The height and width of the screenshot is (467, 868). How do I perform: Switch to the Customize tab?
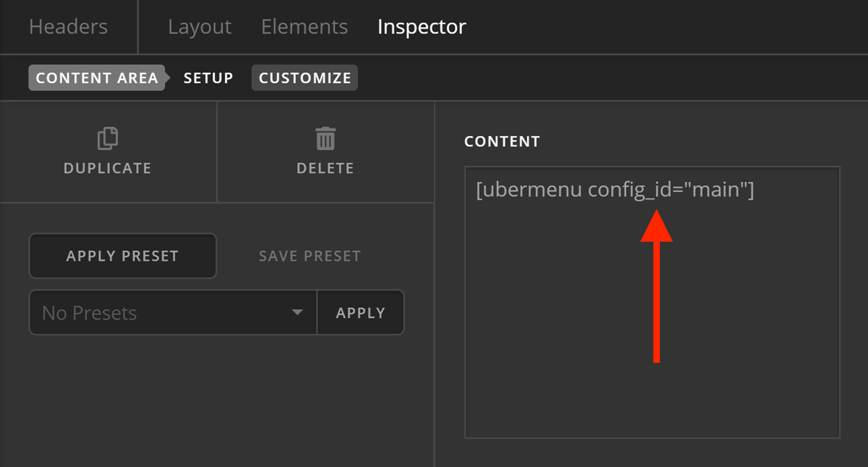coord(304,77)
